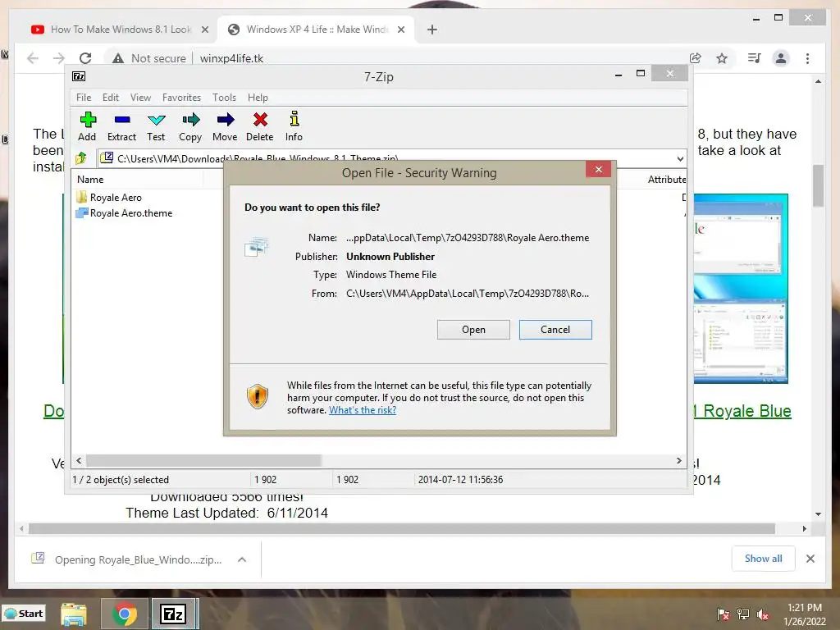Image resolution: width=840 pixels, height=630 pixels.
Task: Click the 7-Zip horizontal scrollbar thumb
Action: 203,461
